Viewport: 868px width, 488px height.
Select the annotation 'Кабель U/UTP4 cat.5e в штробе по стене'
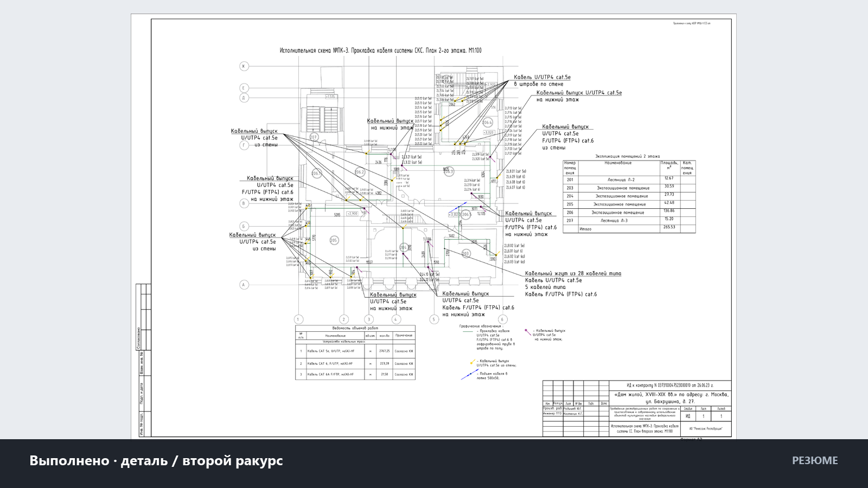[542, 81]
